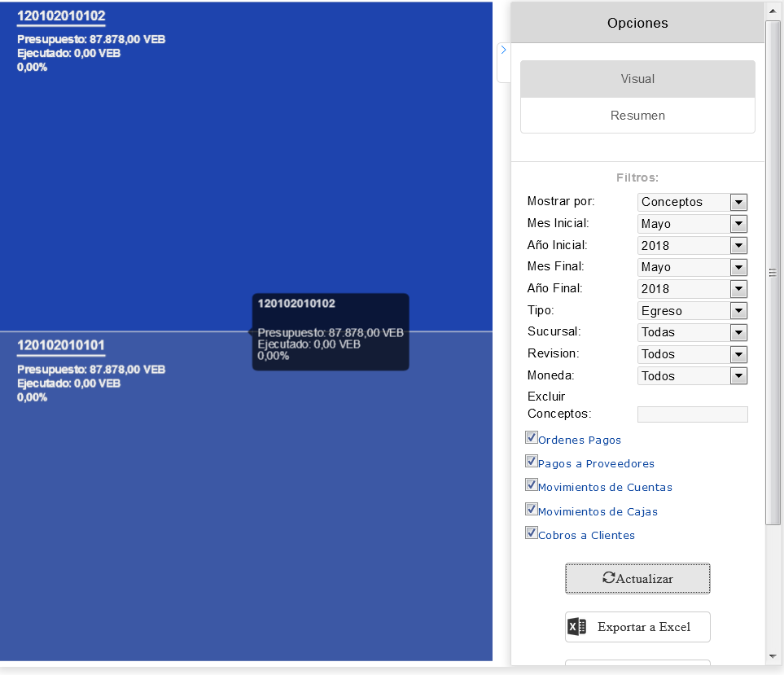Switch to the Visual tab
Screen dimensions: 784x675
click(x=637, y=79)
